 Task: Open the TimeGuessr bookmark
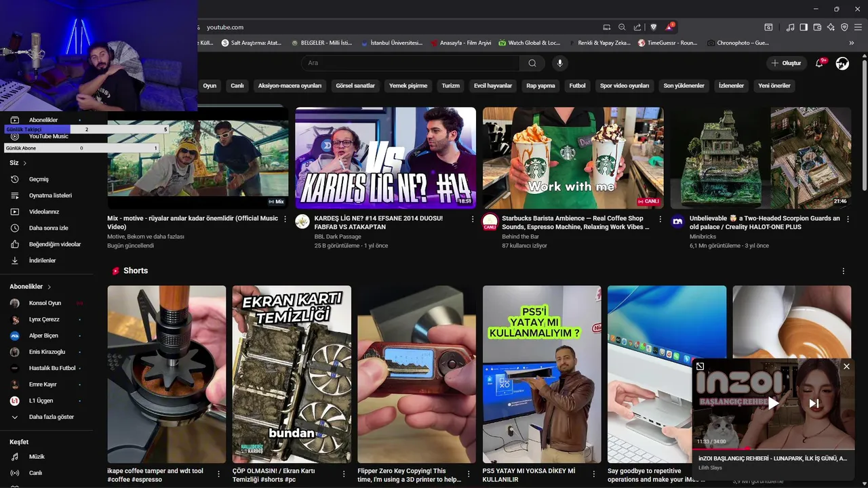pyautogui.click(x=667, y=43)
